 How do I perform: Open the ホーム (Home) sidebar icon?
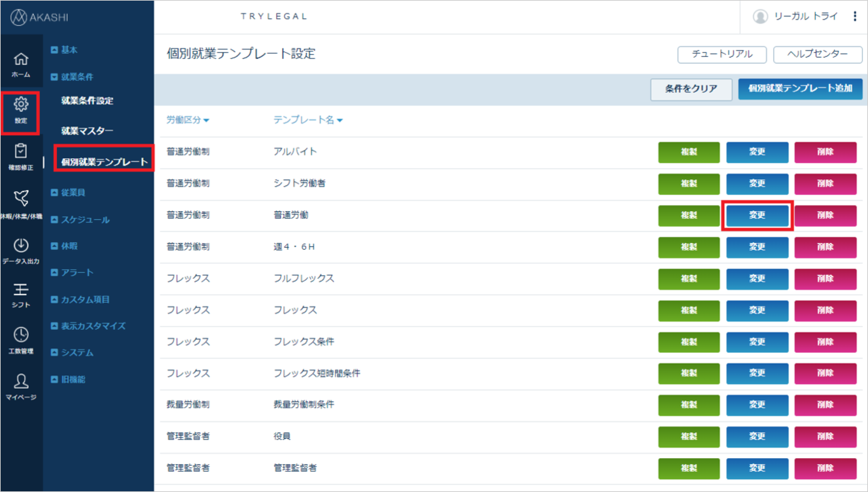coord(21,64)
